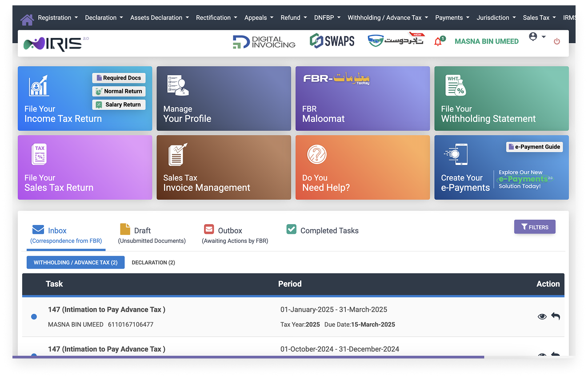Click the 6110167106477 registration number

point(131,325)
